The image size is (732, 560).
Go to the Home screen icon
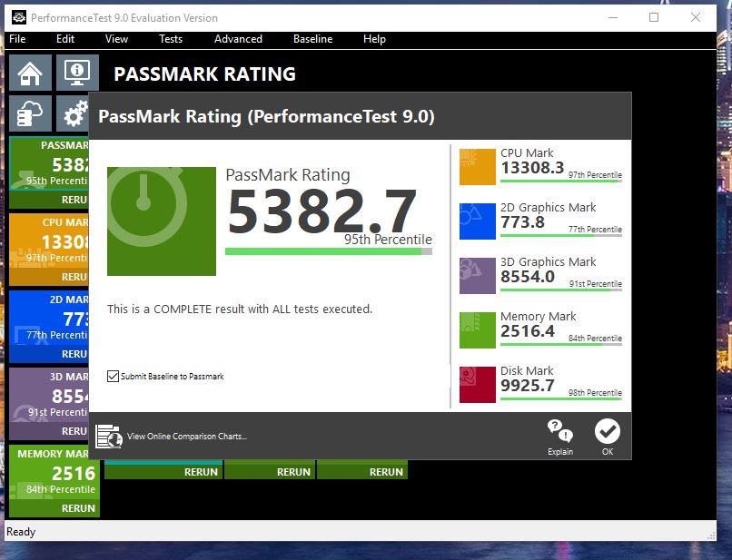point(30,73)
